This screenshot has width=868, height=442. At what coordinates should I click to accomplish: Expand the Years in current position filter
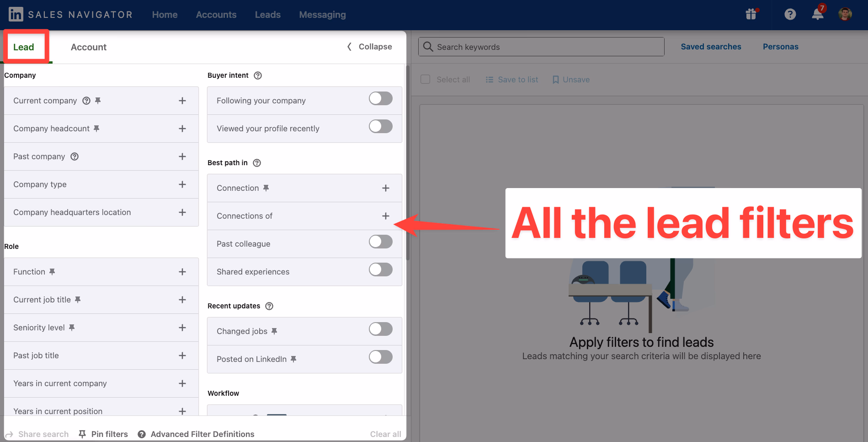[182, 411]
